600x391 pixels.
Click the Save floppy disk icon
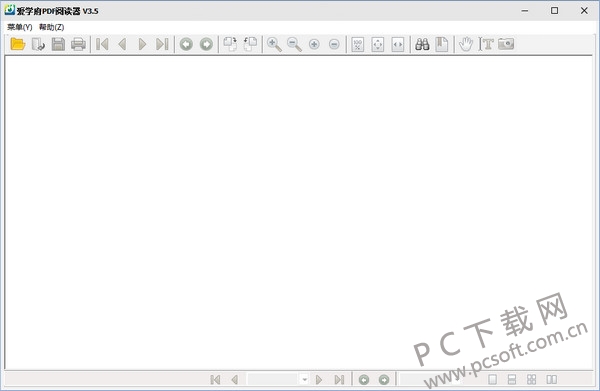tap(58, 44)
